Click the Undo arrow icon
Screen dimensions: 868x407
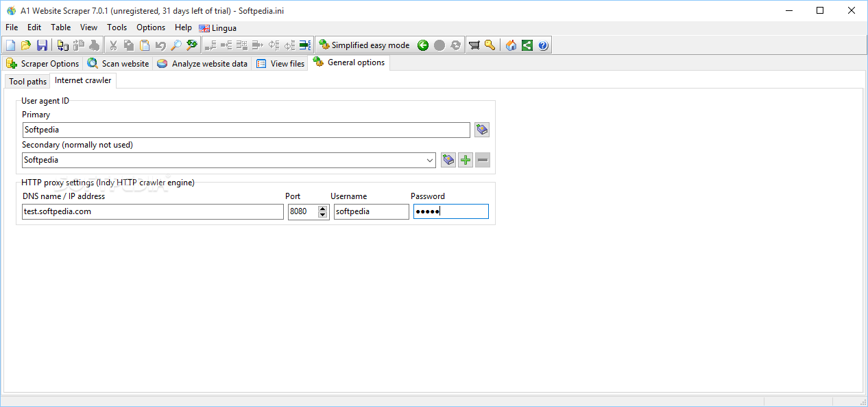point(160,45)
